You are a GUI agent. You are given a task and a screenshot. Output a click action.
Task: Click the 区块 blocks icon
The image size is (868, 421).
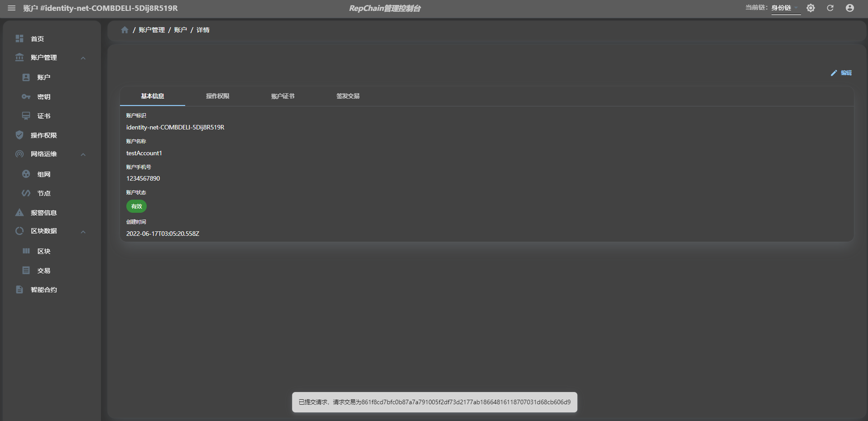[26, 251]
